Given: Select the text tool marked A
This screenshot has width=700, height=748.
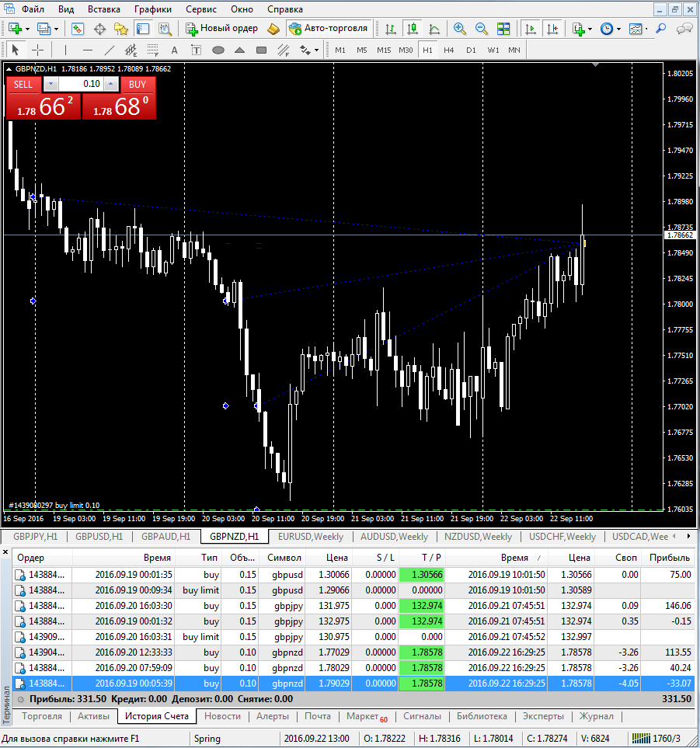Looking at the screenshot, I should (x=174, y=50).
